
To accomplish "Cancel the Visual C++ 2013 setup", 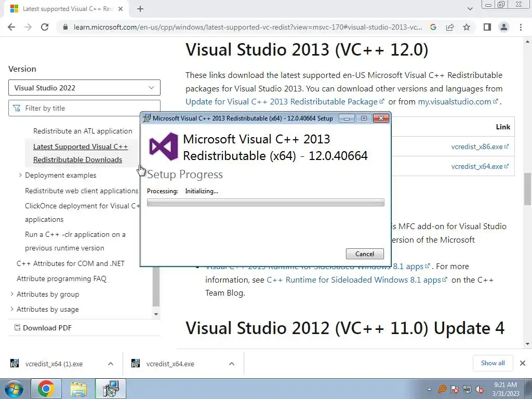I will pos(365,254).
